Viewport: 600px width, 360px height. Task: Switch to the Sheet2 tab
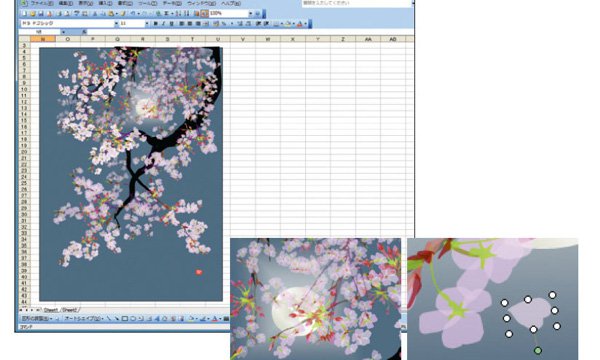[69, 310]
